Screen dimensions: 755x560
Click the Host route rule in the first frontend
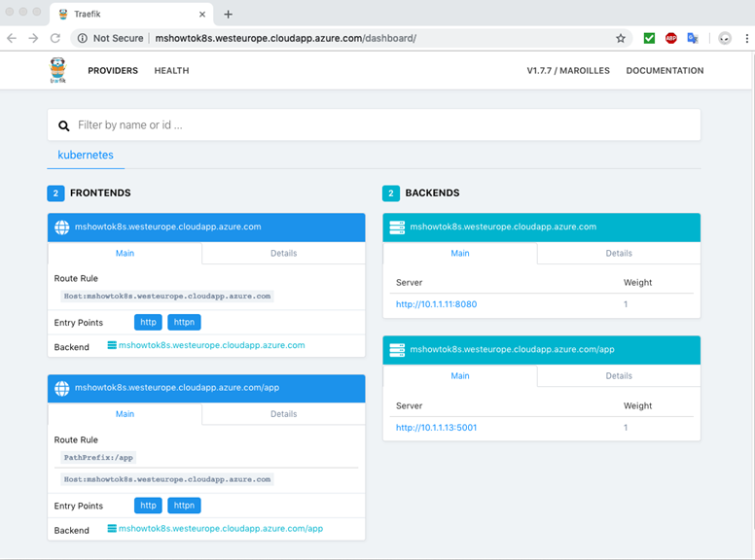click(167, 296)
